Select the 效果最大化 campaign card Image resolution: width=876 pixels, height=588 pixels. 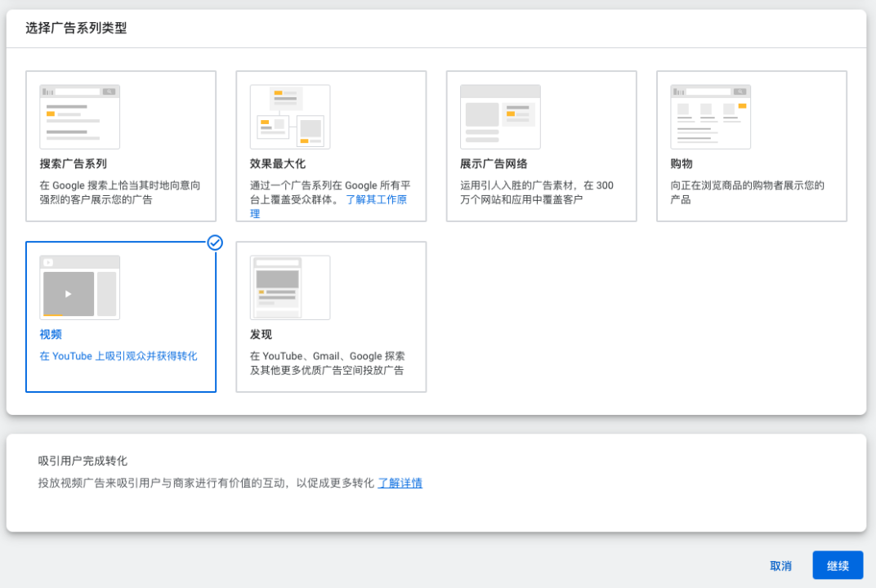(x=331, y=145)
